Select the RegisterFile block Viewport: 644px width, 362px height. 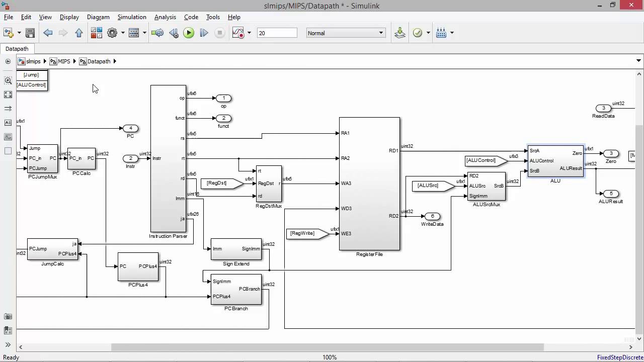click(369, 184)
